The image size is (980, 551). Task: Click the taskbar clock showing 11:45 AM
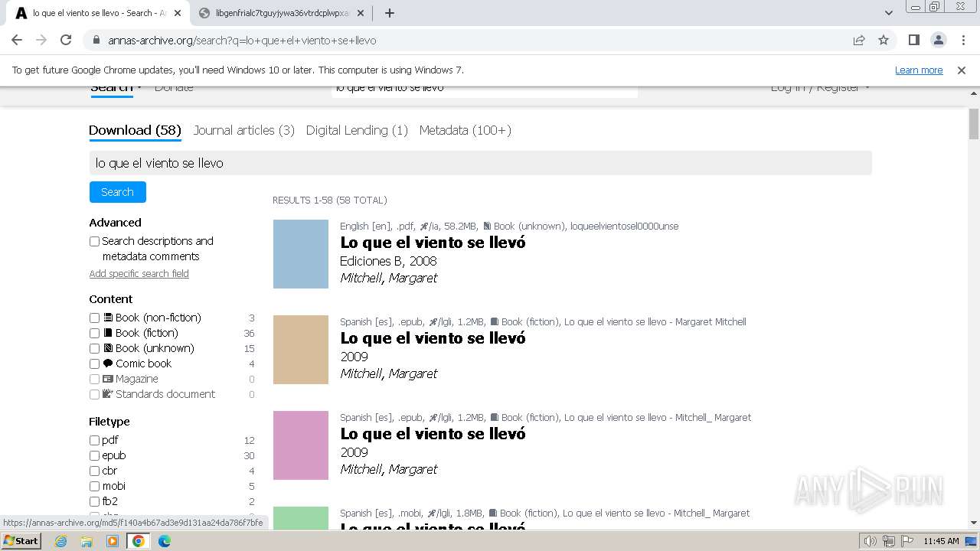pyautogui.click(x=941, y=541)
